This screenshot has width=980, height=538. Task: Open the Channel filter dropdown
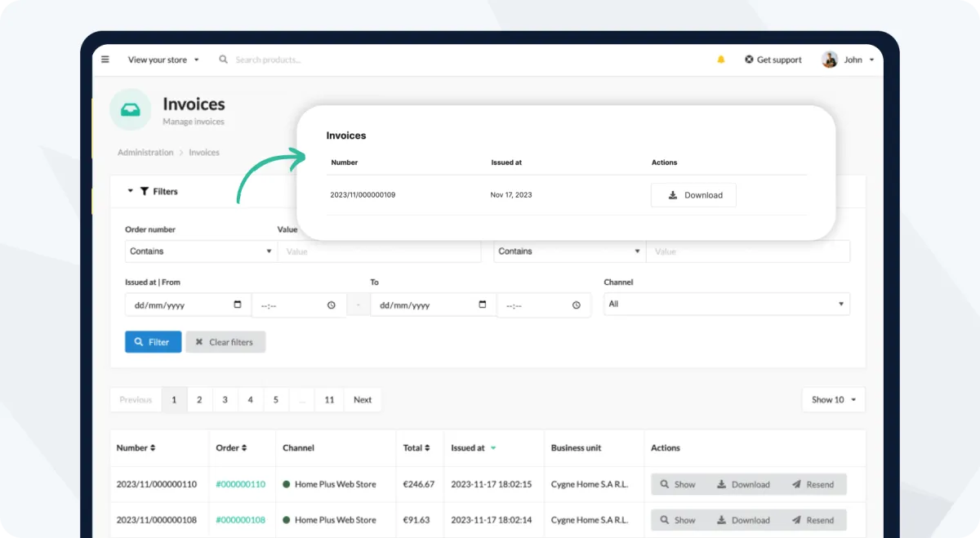[x=726, y=304]
